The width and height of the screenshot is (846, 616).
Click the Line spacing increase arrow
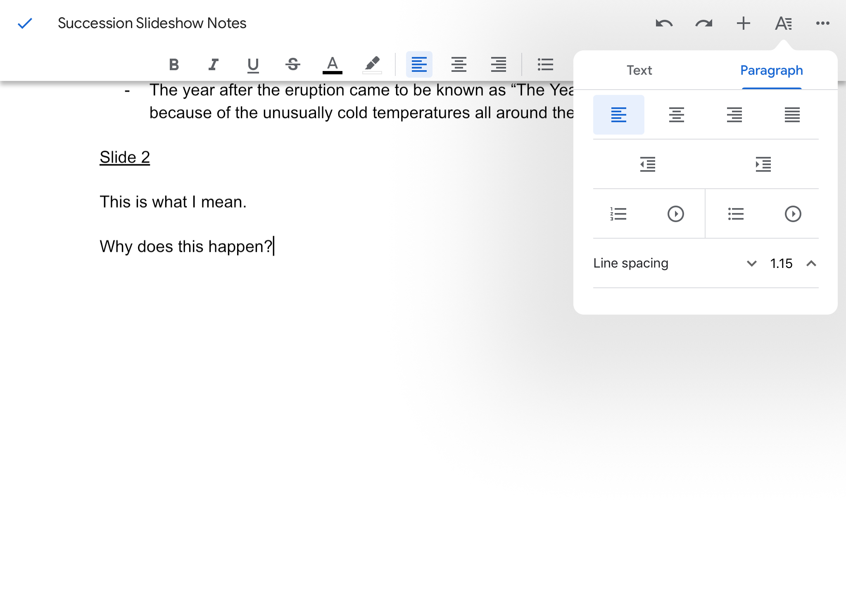coord(813,263)
